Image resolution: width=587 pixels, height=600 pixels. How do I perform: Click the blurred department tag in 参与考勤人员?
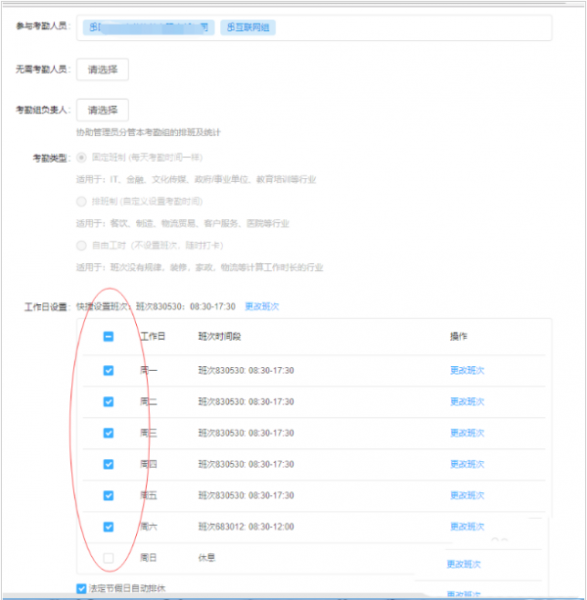tap(149, 28)
